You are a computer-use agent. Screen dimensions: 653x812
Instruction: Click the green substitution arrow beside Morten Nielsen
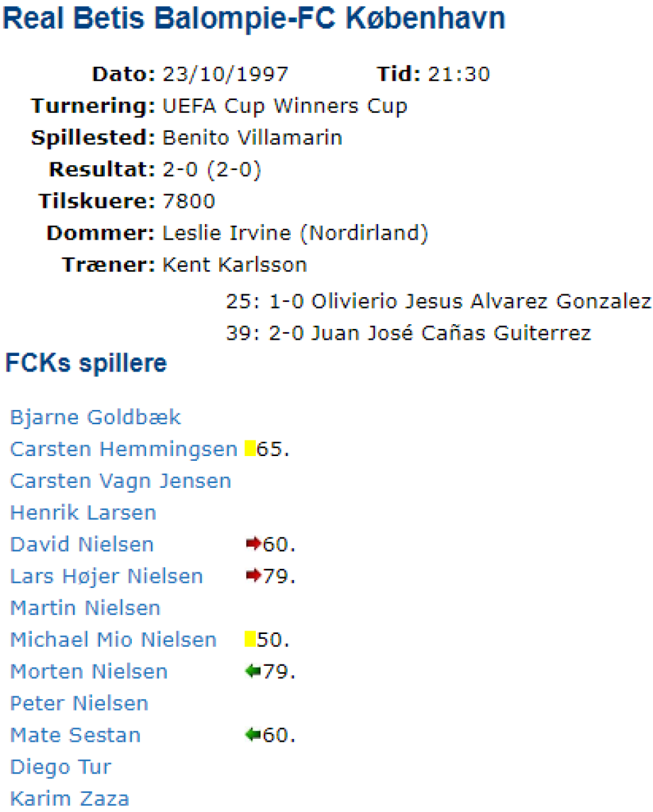click(253, 672)
